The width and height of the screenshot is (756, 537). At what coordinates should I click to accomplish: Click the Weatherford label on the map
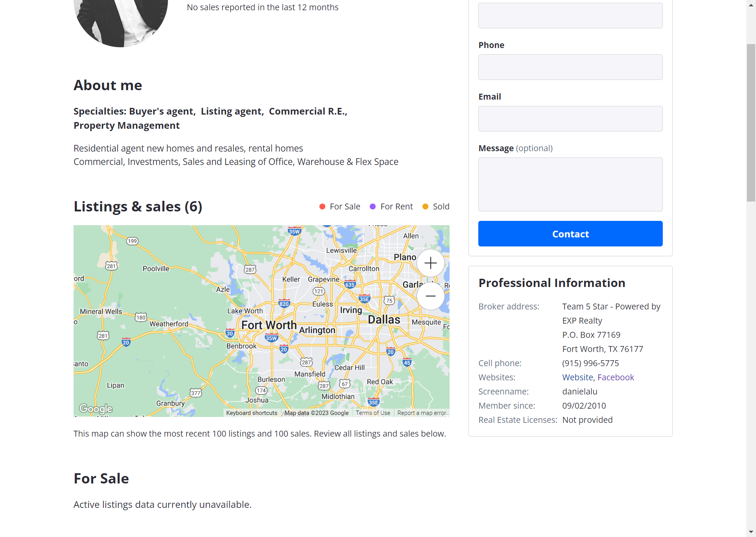pyautogui.click(x=169, y=324)
